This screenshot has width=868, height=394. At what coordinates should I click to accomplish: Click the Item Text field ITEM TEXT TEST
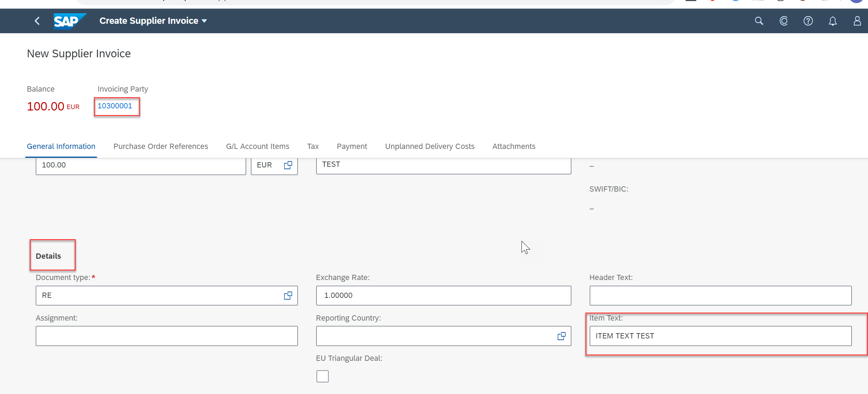[721, 336]
